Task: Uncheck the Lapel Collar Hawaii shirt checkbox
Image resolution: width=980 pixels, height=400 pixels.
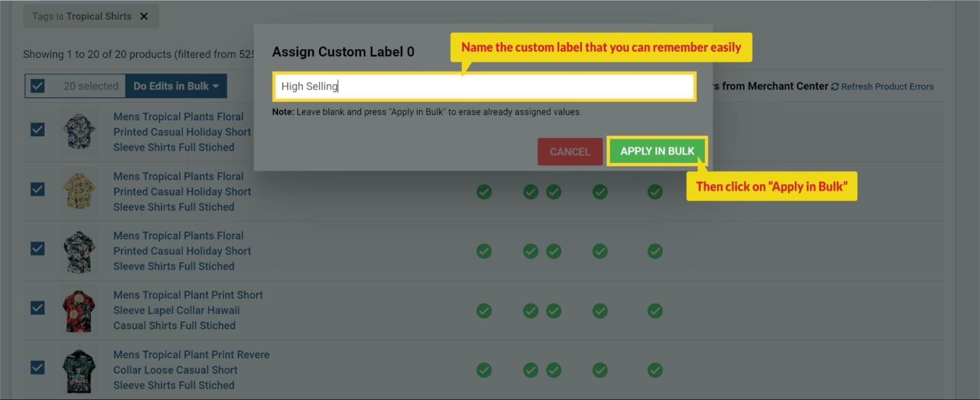Action: 38,308
